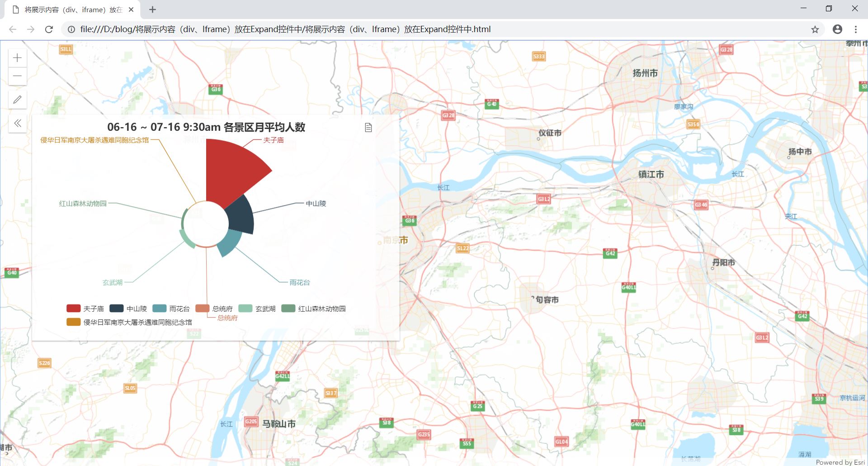This screenshot has width=868, height=466.
Task: Click the S226 road shield
Action: [x=44, y=363]
